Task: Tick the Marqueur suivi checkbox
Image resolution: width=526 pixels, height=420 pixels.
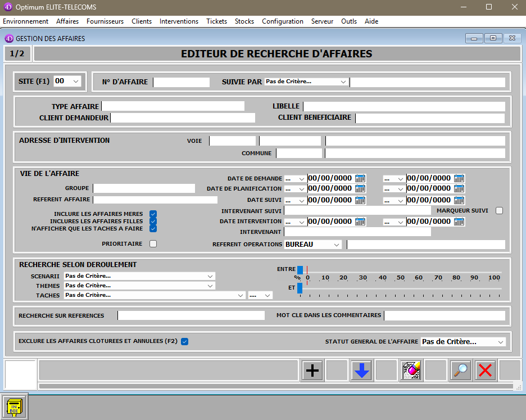Action: click(499, 211)
